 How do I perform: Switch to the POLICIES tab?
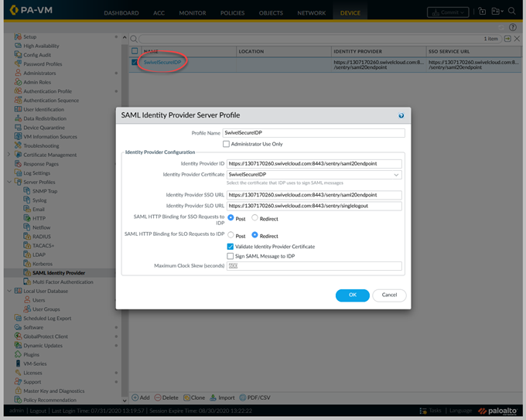pos(232,13)
